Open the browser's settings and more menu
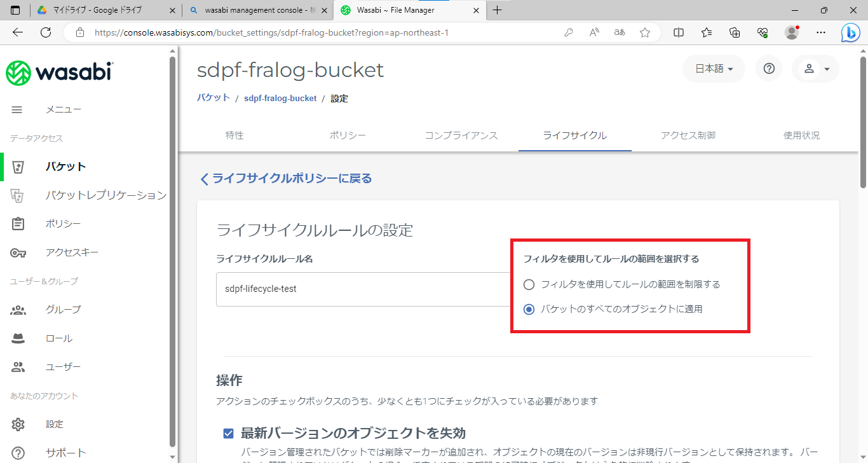Viewport: 868px width, 463px height. pyautogui.click(x=821, y=32)
